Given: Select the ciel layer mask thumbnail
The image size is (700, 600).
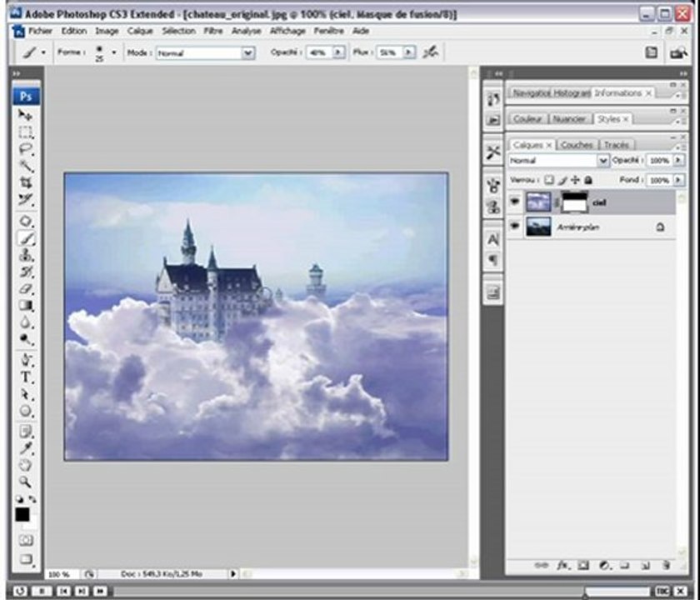Looking at the screenshot, I should (x=574, y=202).
